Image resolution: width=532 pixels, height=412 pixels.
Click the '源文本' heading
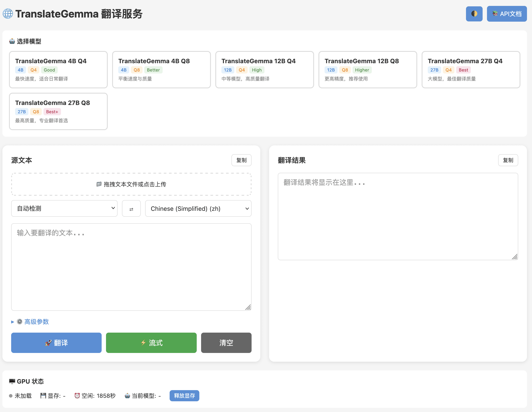(x=22, y=160)
